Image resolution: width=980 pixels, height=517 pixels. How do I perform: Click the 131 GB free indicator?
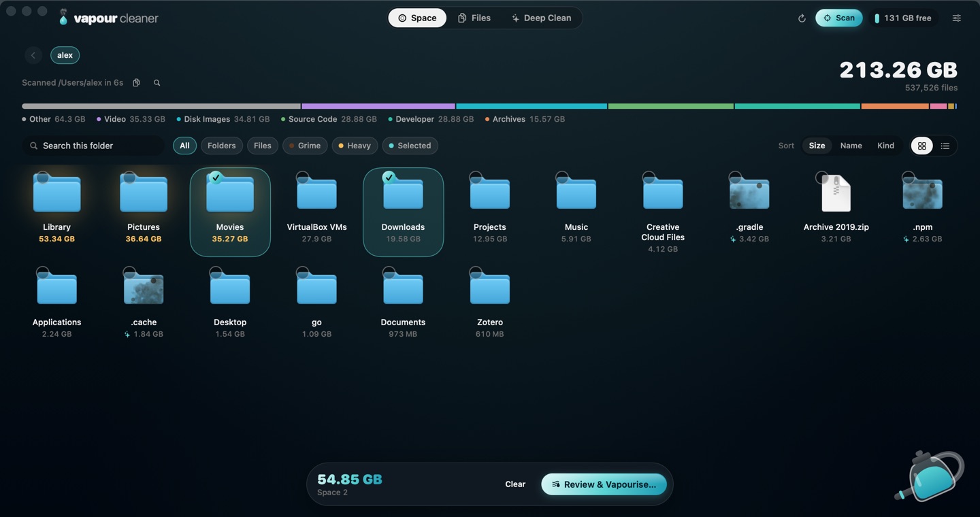(902, 18)
